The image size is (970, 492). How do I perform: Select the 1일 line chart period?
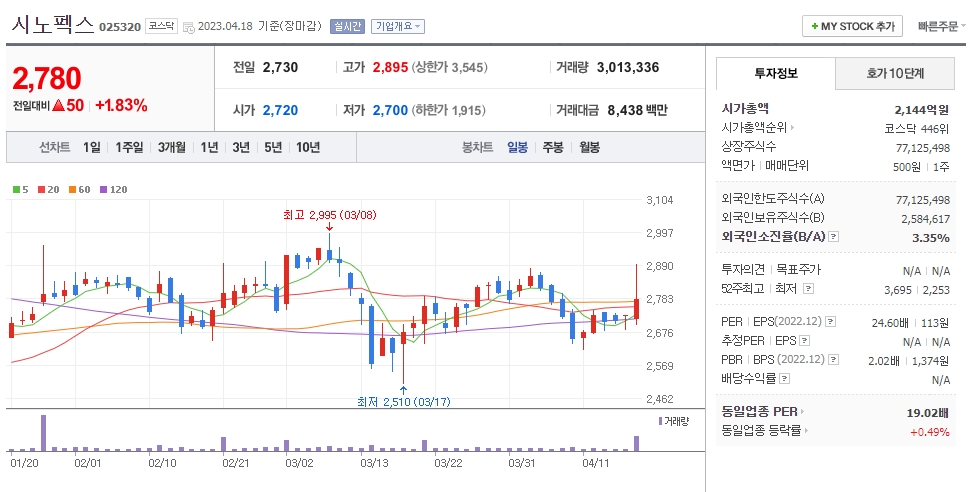coord(92,148)
